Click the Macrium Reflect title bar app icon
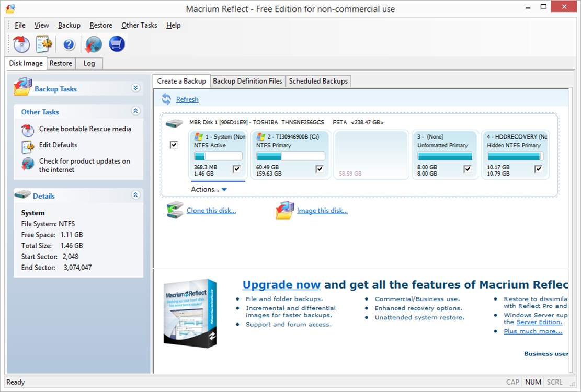Screen dimensions: 581x392 pos(10,8)
